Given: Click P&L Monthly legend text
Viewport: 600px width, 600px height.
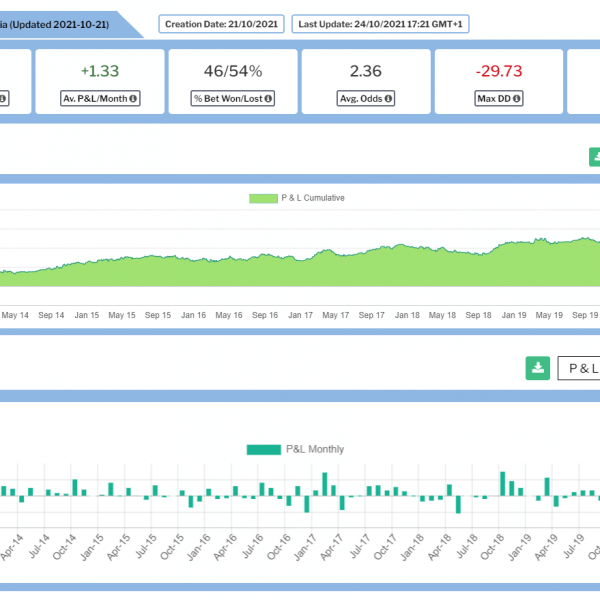Looking at the screenshot, I should (x=315, y=449).
